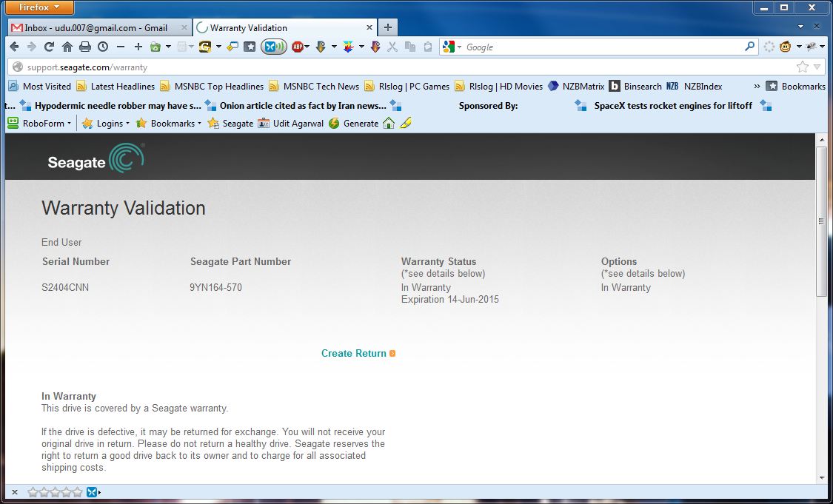Open Rlslog HD Movies feed
The height and width of the screenshot is (504, 833).
click(x=499, y=86)
